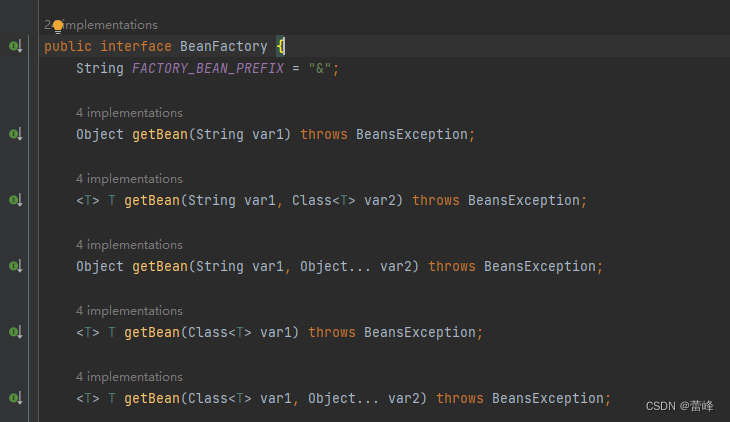This screenshot has width=730, height=422.
Task: Click the implemented gutter icon beside BeanFactory interface
Action: tap(16, 46)
